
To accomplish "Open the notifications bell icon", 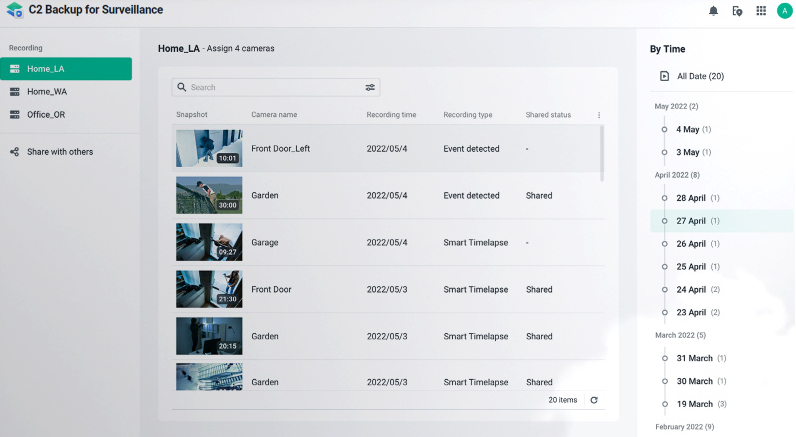I will click(713, 11).
